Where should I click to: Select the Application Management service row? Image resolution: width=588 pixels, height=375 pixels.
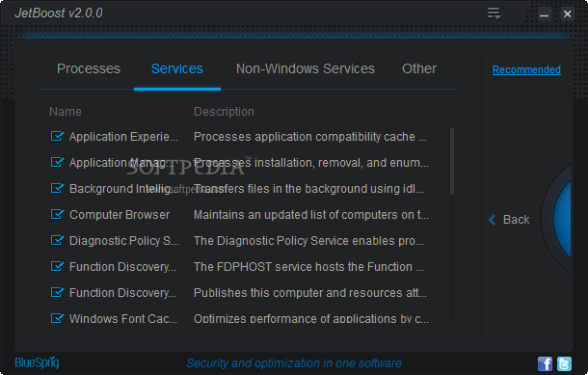(240, 163)
